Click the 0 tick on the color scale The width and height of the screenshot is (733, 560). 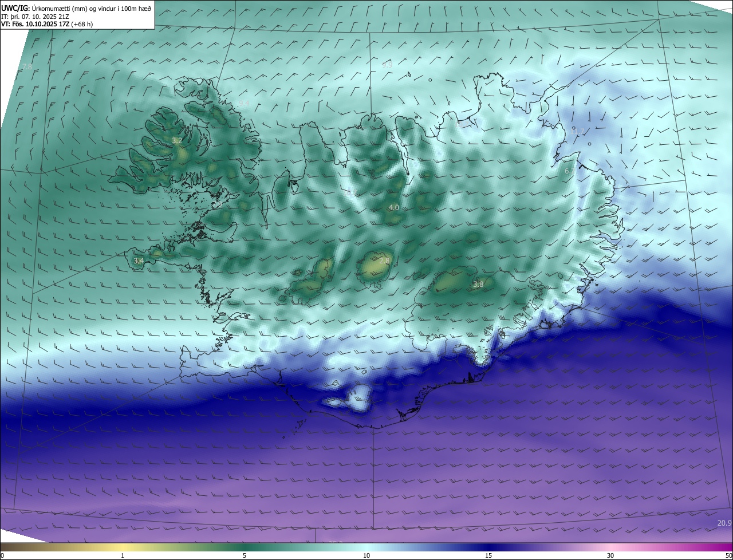click(x=2, y=555)
